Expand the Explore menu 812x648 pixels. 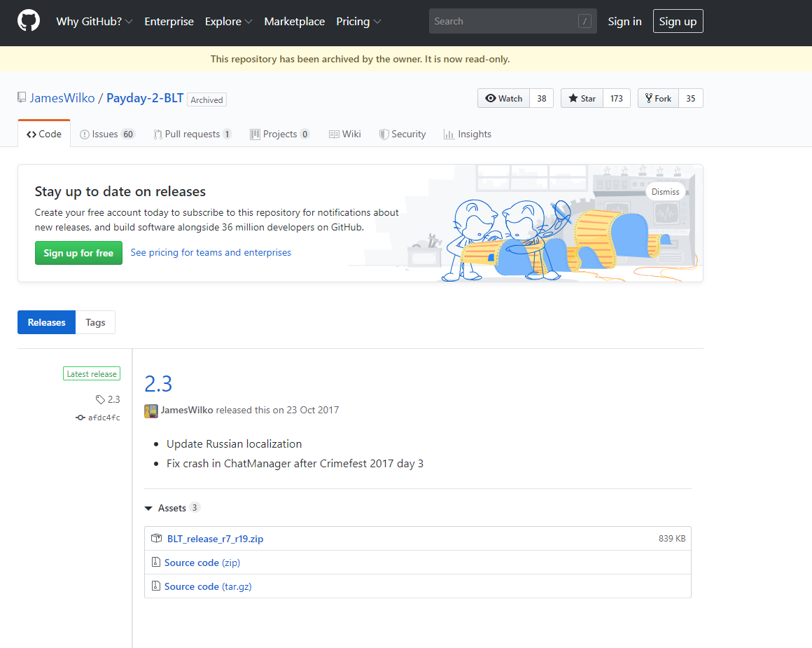pyautogui.click(x=228, y=21)
